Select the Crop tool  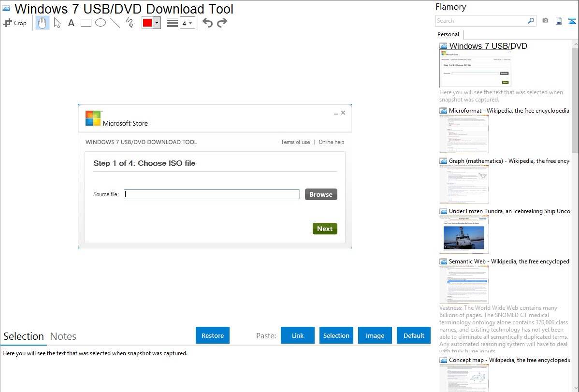click(15, 23)
